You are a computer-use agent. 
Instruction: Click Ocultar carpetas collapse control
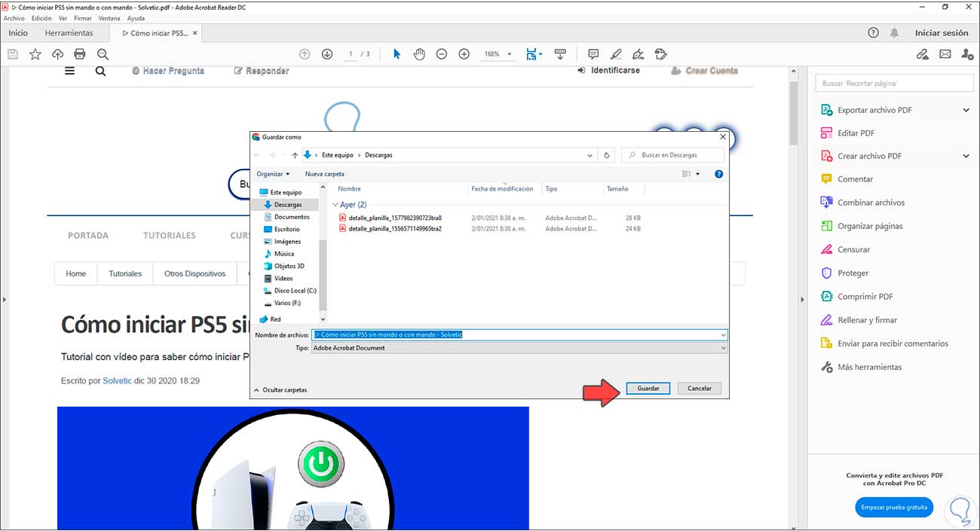[280, 389]
